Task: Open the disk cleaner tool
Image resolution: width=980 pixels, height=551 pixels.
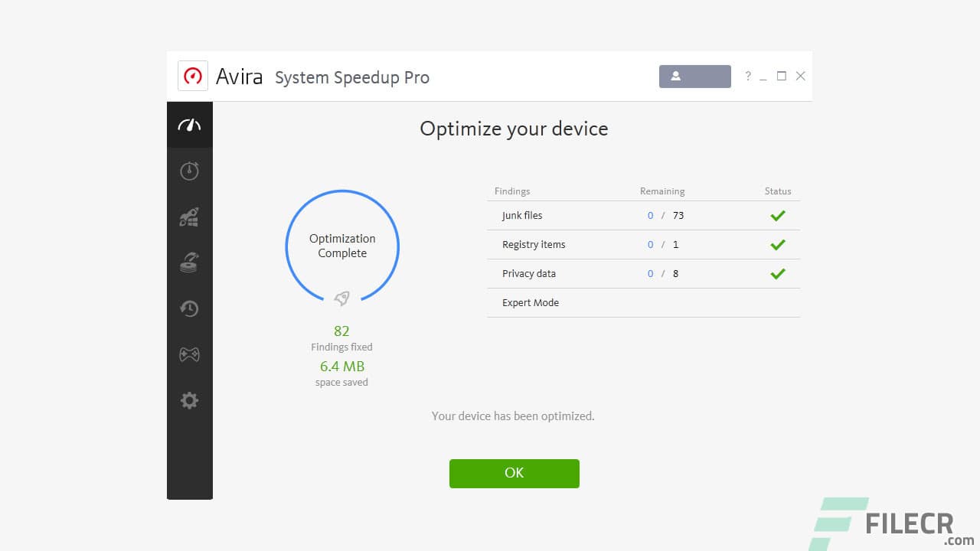Action: 189,262
